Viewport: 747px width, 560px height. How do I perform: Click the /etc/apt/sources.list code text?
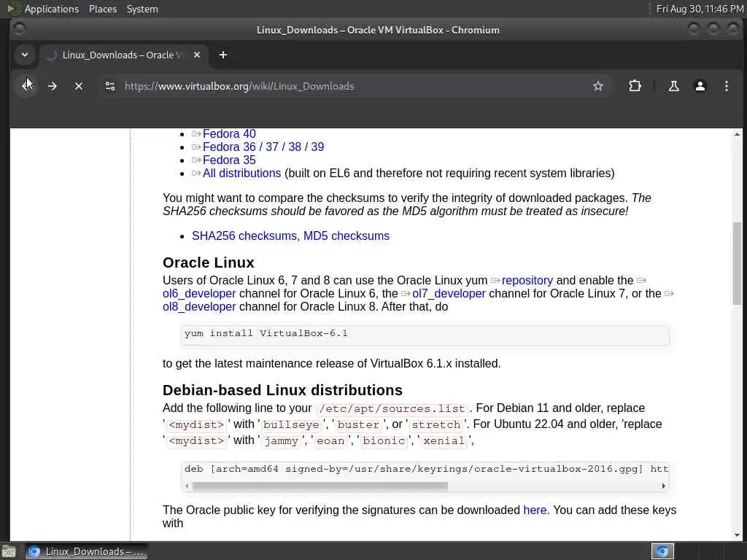pos(392,408)
